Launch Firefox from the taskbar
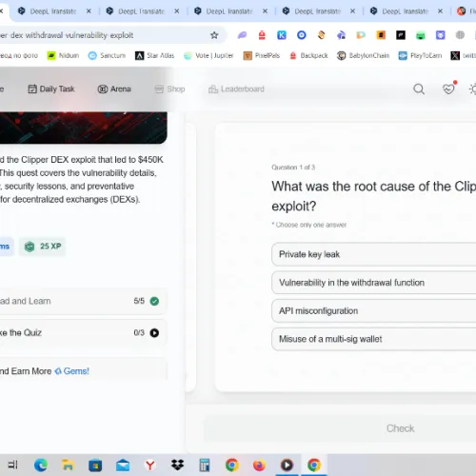The width and height of the screenshot is (476, 476). tap(259, 466)
